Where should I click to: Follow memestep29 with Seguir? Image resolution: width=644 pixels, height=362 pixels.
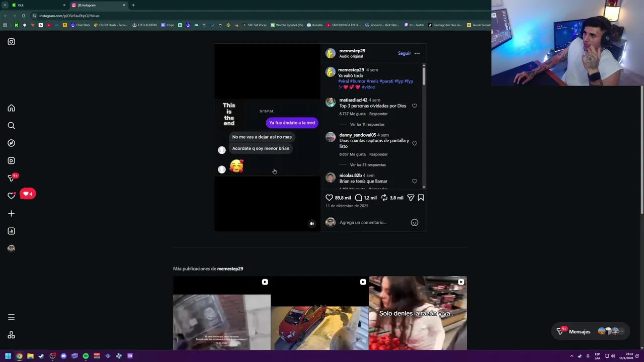pos(405,53)
